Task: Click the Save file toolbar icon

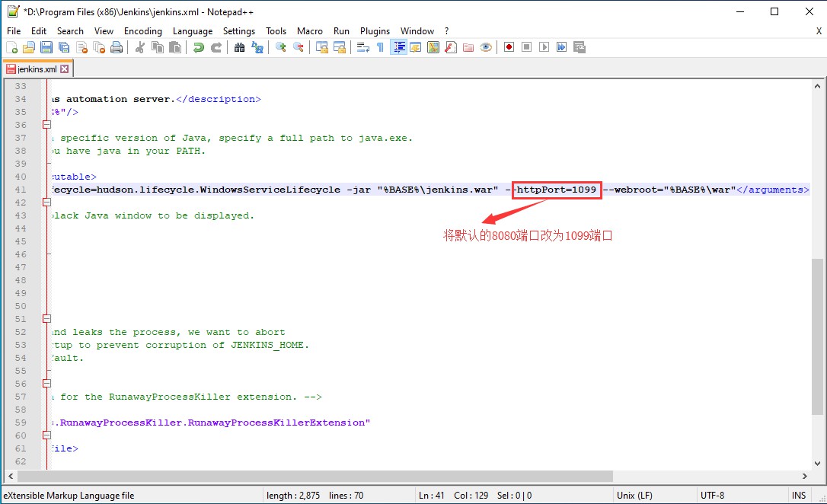Action: tap(46, 47)
